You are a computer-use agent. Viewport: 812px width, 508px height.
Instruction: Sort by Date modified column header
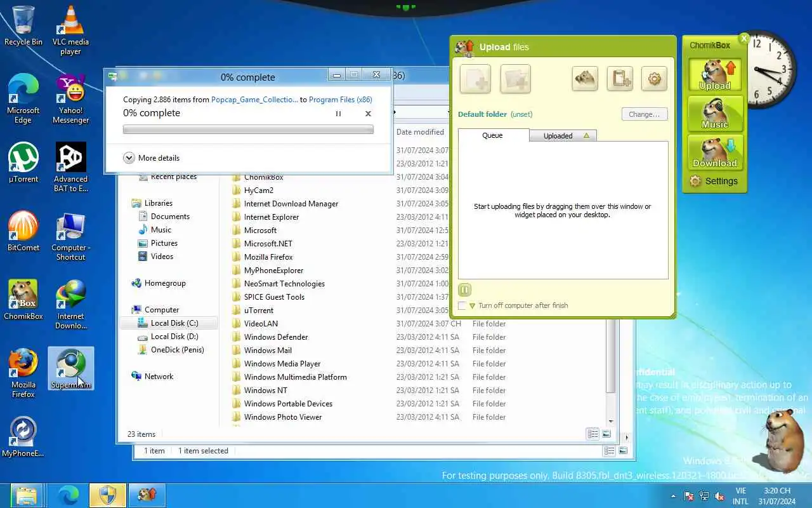point(420,132)
